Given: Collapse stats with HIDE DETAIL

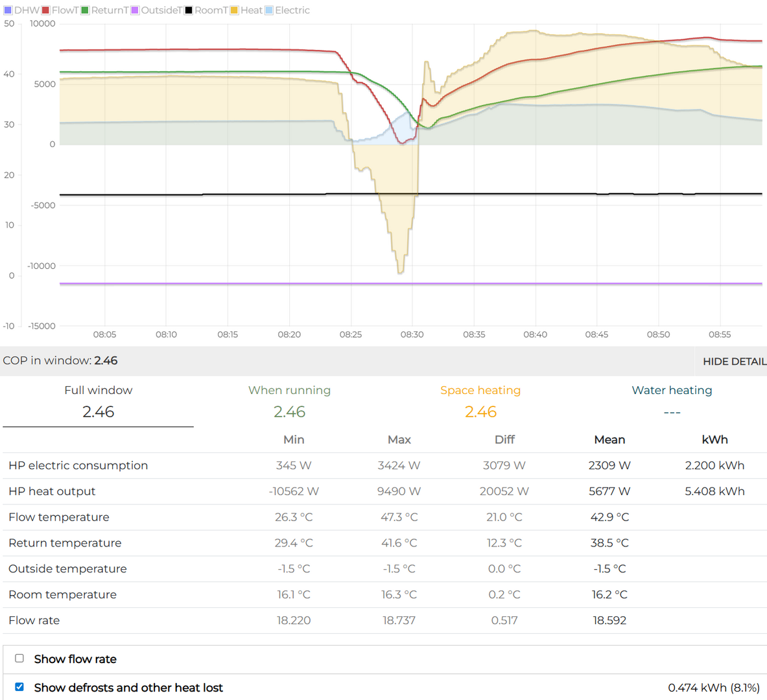Looking at the screenshot, I should (x=734, y=362).
